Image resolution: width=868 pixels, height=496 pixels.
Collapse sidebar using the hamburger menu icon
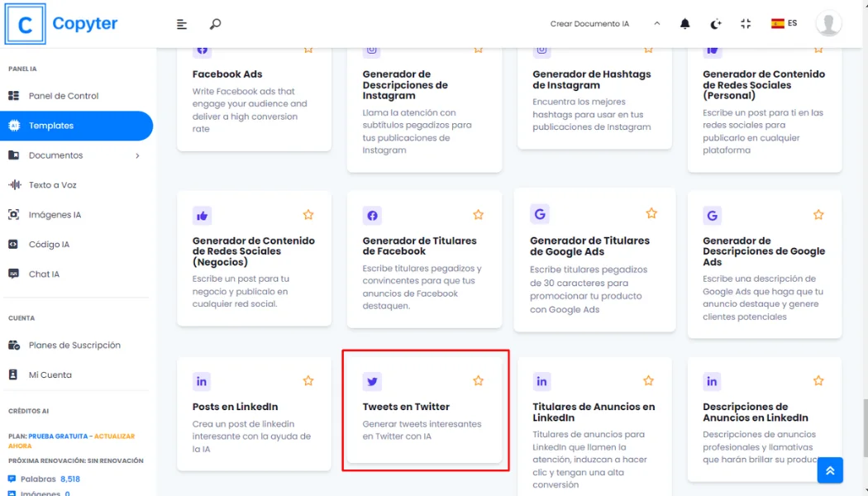(182, 24)
